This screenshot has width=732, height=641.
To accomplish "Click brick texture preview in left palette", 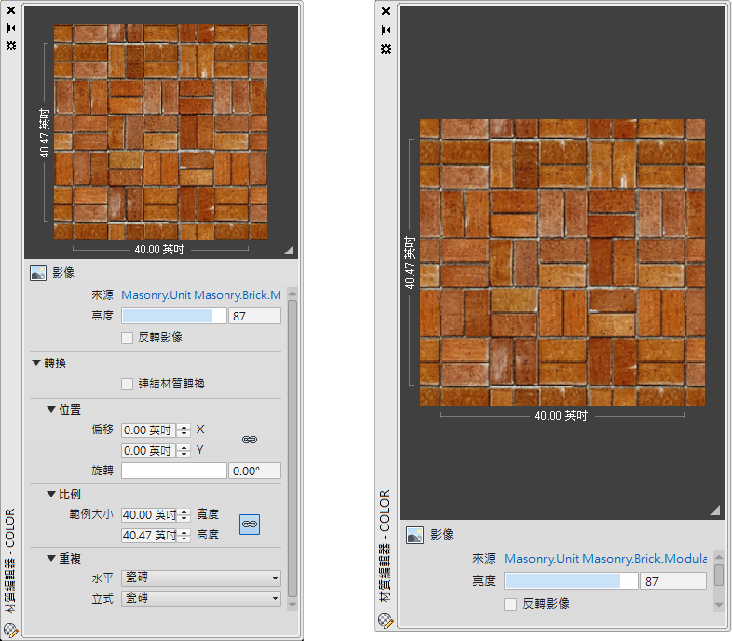I will coord(161,132).
